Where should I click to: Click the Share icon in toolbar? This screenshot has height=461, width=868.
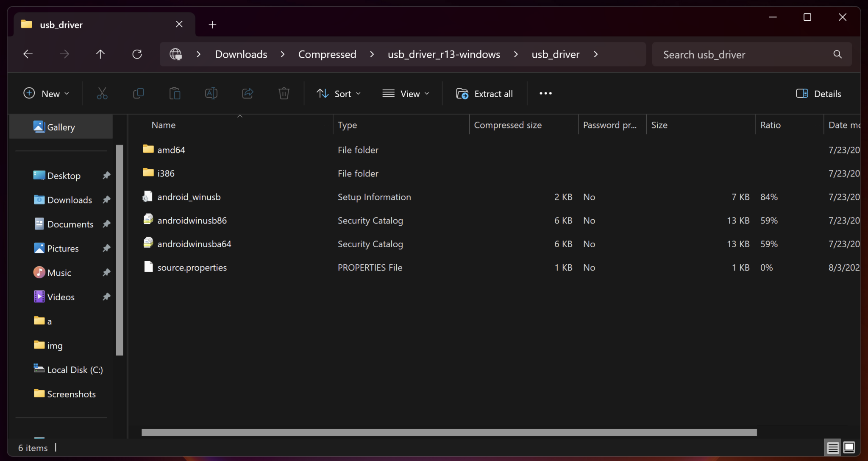[248, 93]
